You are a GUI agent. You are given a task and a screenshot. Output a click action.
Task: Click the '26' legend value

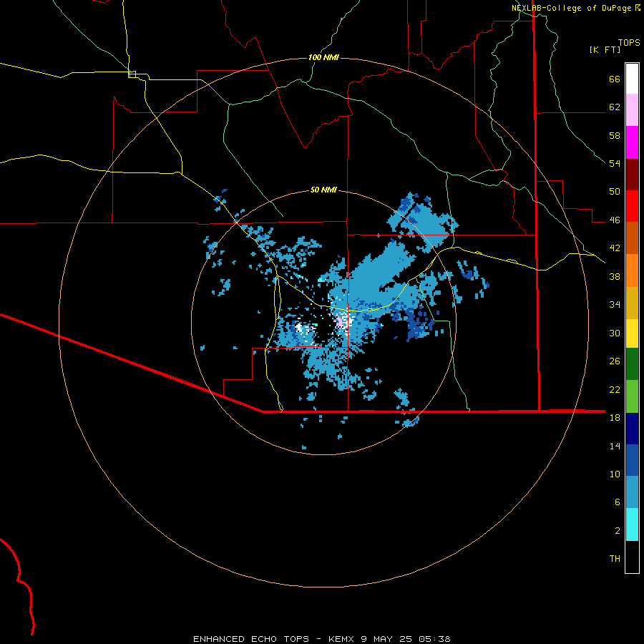pos(615,361)
